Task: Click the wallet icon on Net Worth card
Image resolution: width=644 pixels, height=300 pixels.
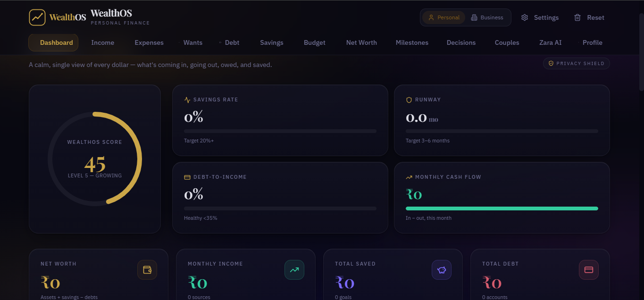Action: point(147,270)
